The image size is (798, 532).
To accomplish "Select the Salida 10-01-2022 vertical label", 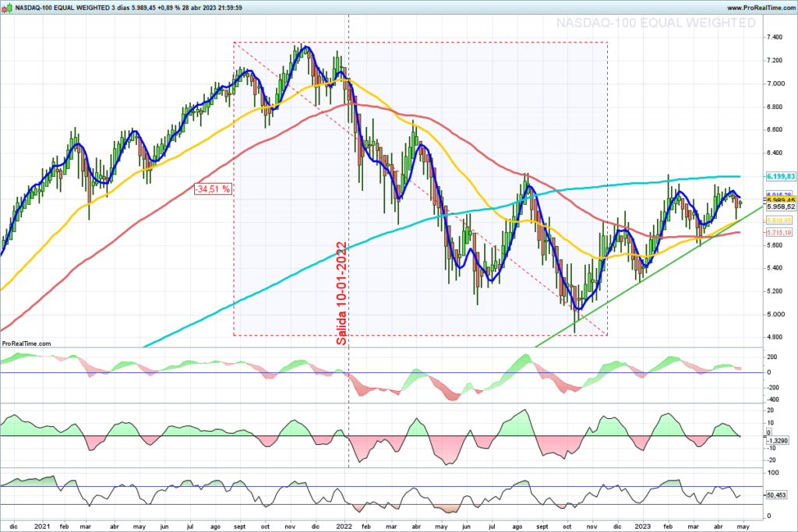I will [x=341, y=294].
